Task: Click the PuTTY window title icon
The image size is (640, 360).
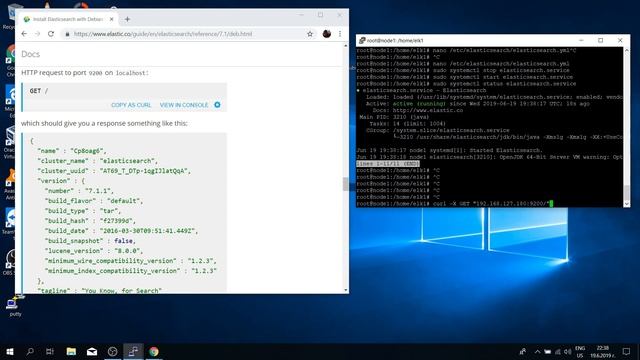Action: click(362, 40)
